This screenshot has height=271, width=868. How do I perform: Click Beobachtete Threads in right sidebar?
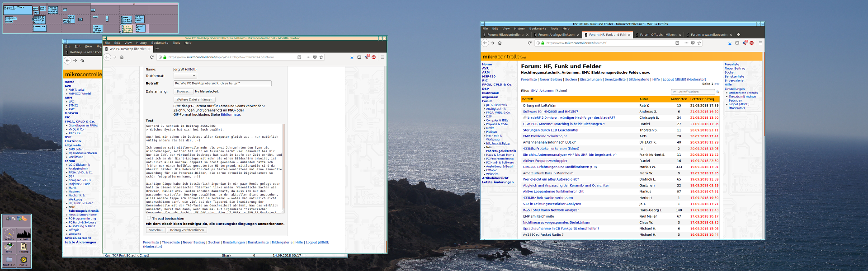pos(743,93)
